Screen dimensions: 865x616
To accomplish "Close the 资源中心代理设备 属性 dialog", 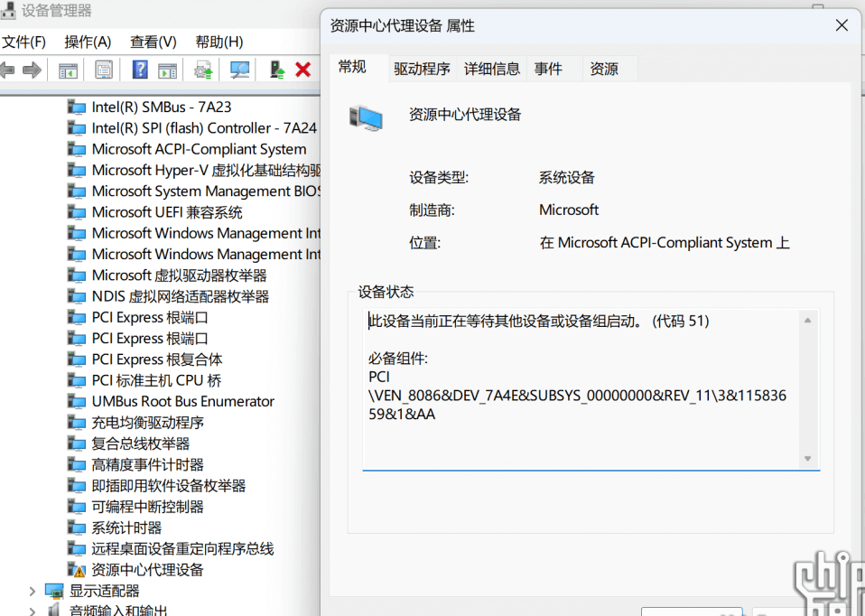I will (x=842, y=25).
